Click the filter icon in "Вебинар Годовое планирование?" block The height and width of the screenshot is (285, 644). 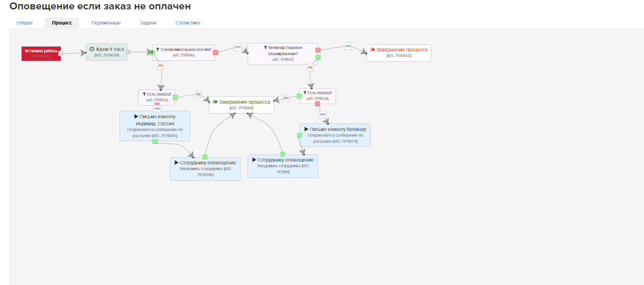click(x=266, y=48)
